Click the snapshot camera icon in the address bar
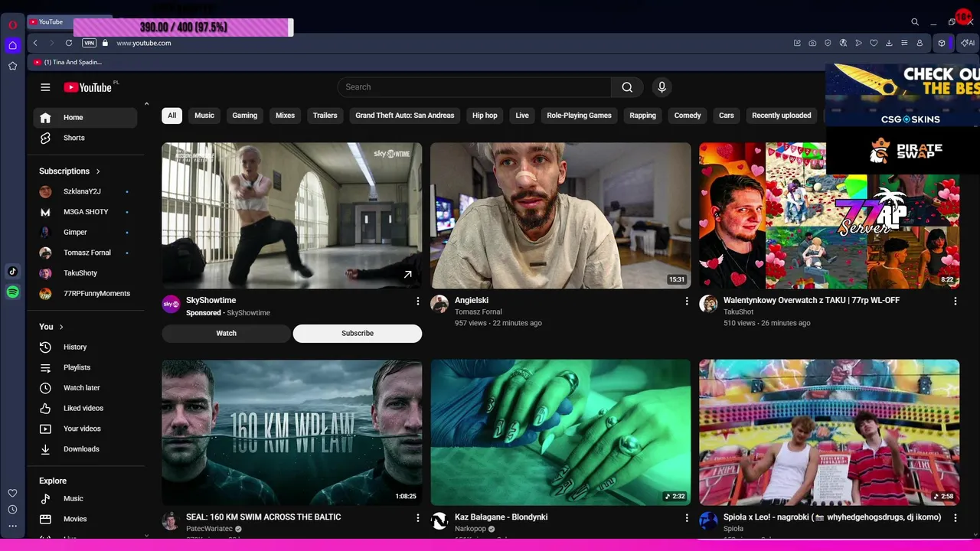The width and height of the screenshot is (980, 551). click(x=812, y=43)
